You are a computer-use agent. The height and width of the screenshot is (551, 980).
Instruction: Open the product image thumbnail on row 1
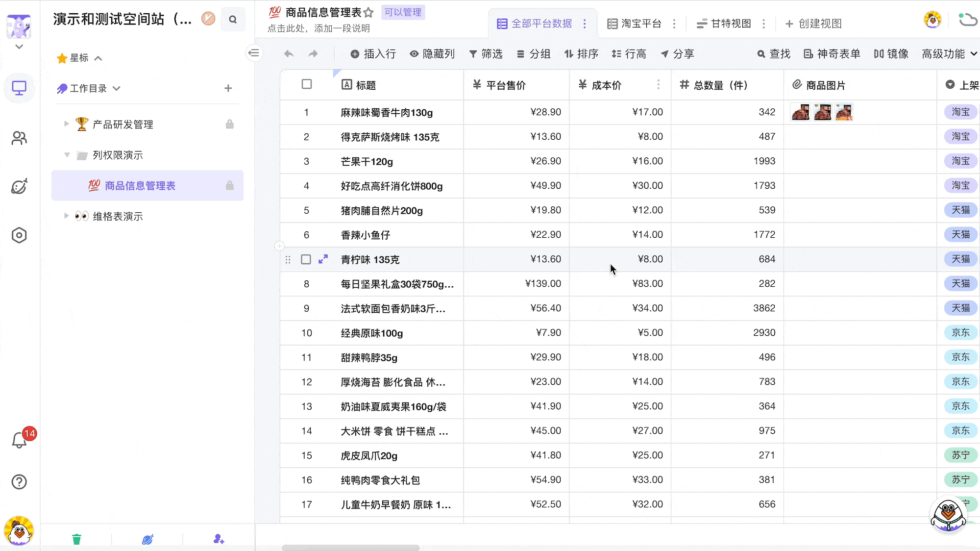[800, 112]
